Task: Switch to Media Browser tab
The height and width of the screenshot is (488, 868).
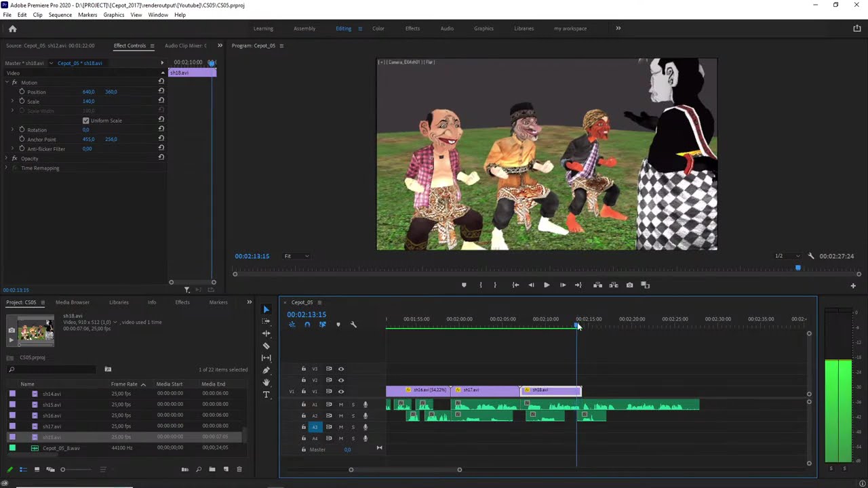Action: 73,302
